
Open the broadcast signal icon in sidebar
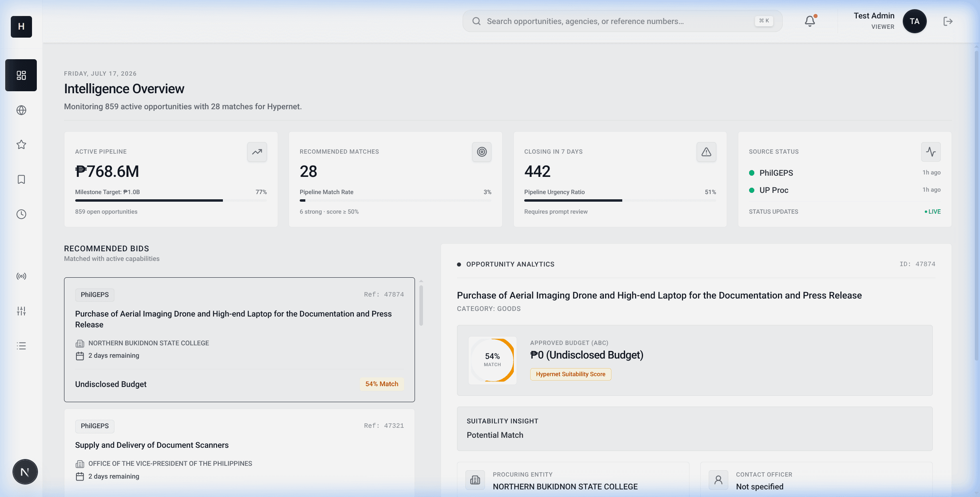21,276
